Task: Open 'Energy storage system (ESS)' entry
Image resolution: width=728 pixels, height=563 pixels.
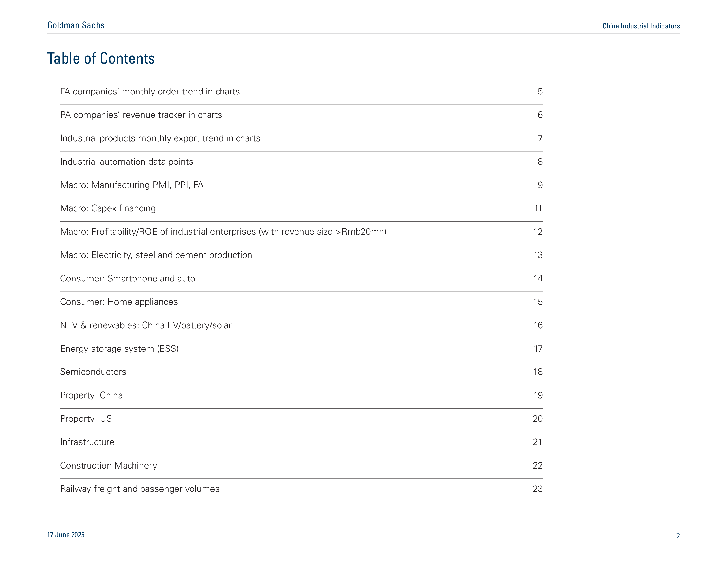Action: click(x=119, y=349)
